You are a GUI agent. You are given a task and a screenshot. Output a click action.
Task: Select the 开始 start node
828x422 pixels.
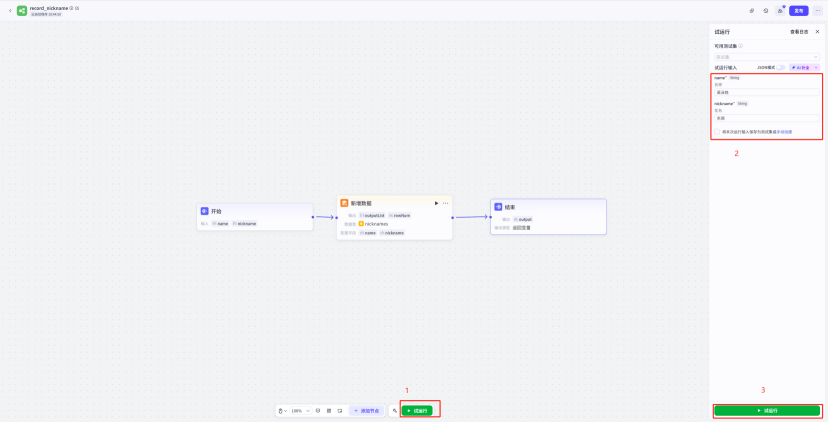(255, 217)
